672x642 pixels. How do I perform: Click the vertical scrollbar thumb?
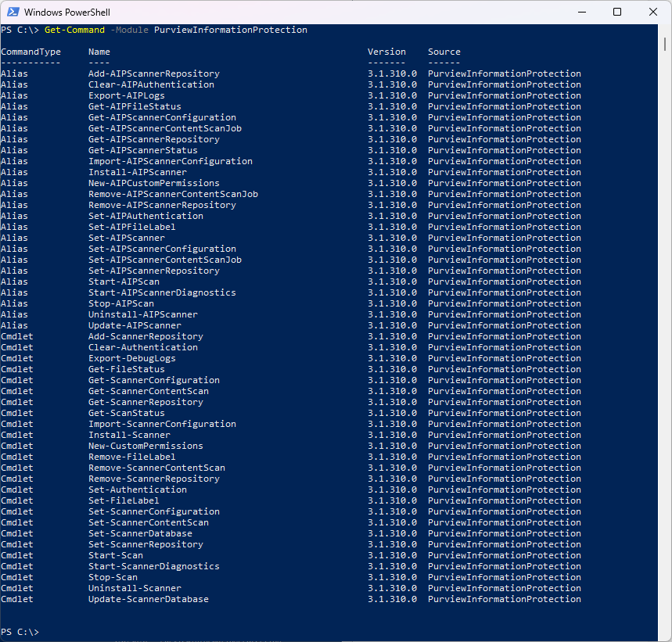coord(665,44)
